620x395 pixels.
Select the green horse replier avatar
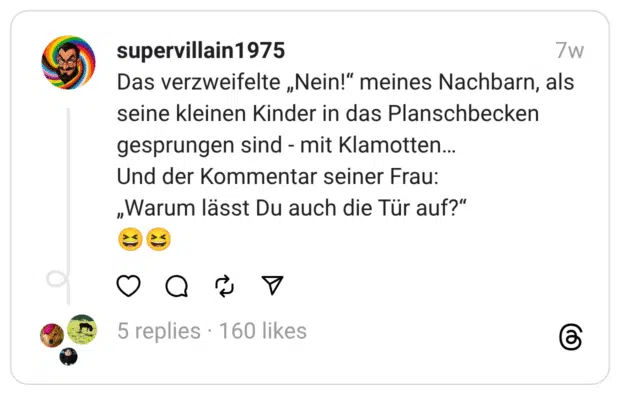click(x=82, y=329)
